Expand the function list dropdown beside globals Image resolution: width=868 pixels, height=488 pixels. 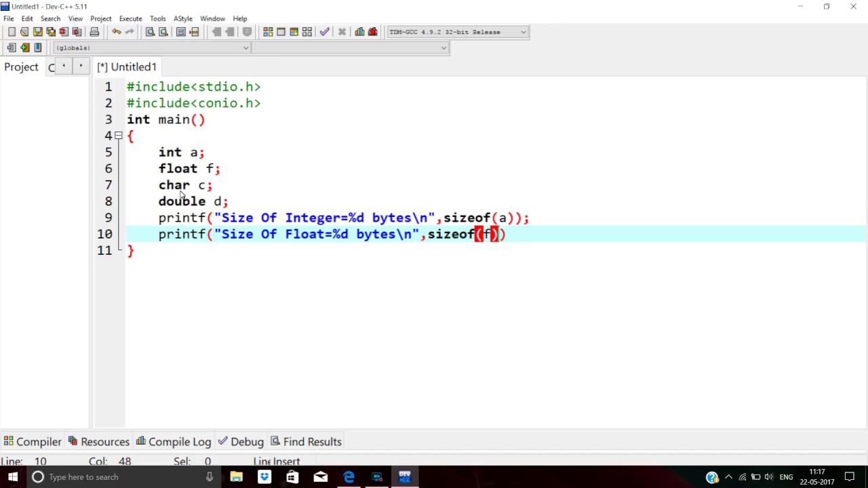pos(442,47)
